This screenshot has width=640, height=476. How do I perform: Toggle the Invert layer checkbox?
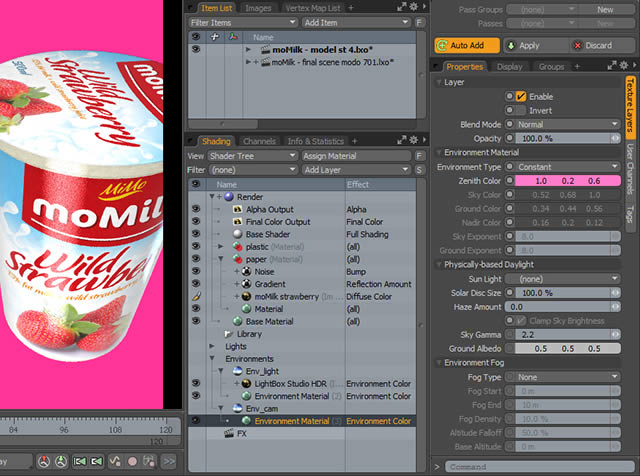521,110
